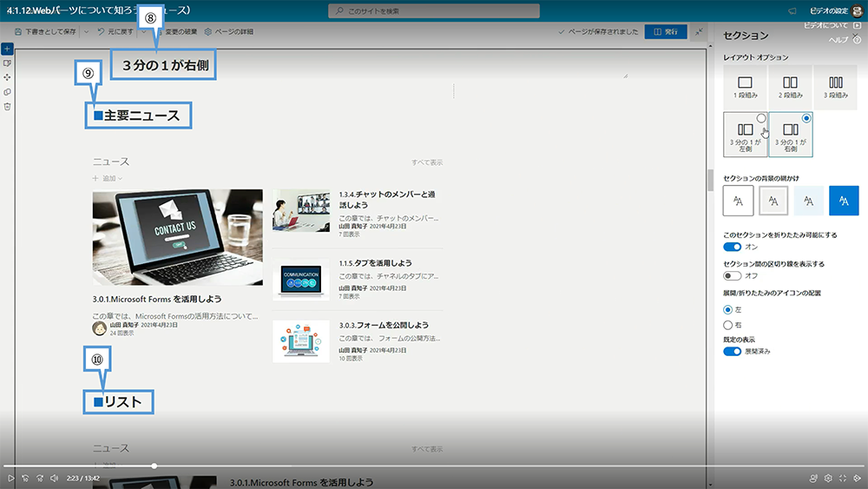Select 3 分の 1 が右側 layout
The image size is (868, 489).
click(x=791, y=135)
